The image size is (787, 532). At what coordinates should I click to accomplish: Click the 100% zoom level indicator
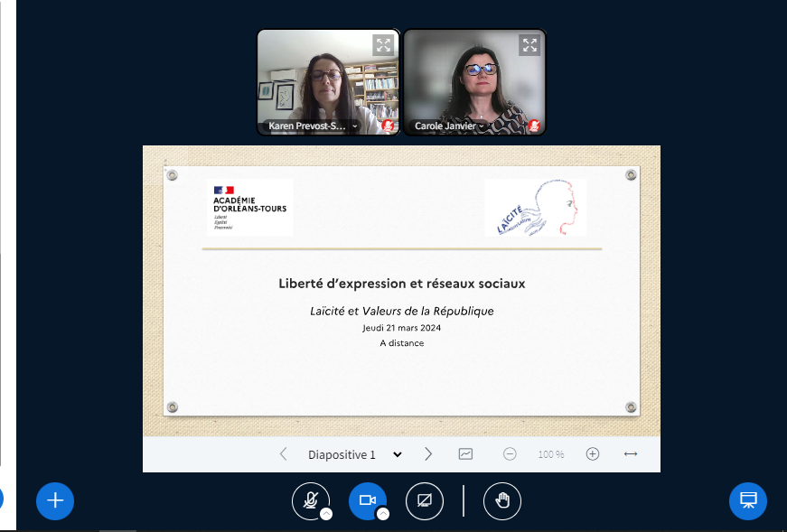pos(551,454)
